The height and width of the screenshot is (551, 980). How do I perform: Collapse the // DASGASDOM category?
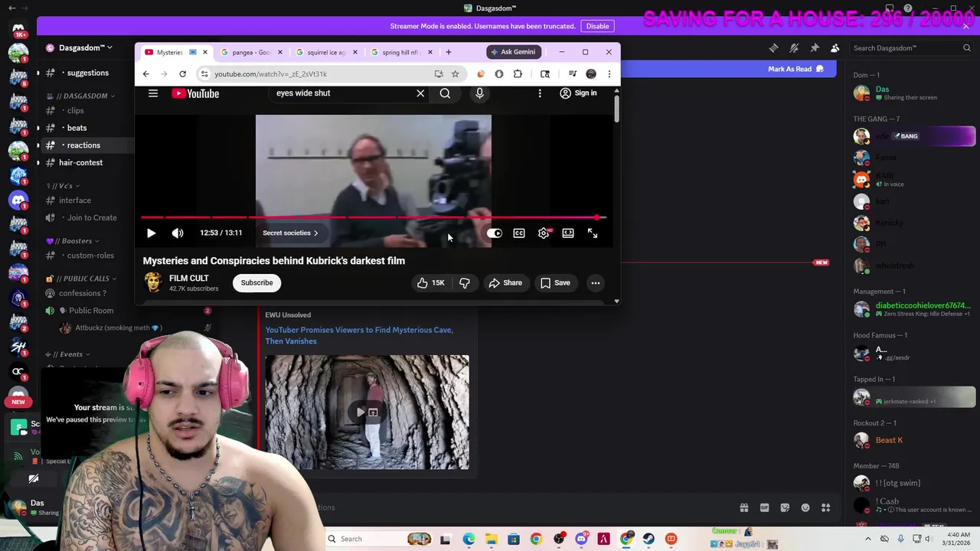pos(81,96)
